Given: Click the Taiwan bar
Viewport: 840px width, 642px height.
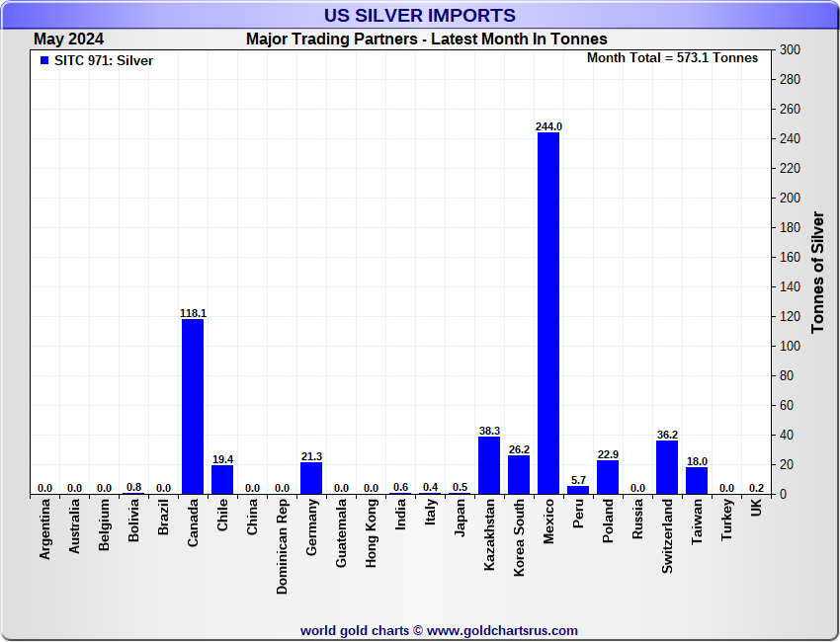Looking at the screenshot, I should pyautogui.click(x=697, y=480).
